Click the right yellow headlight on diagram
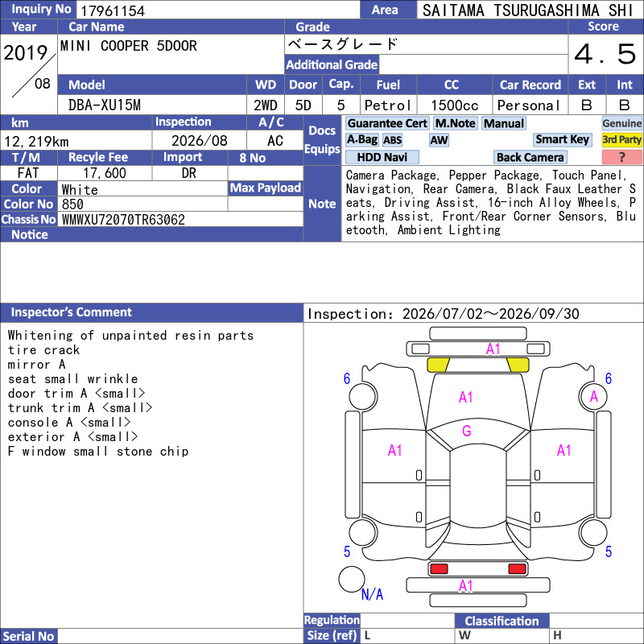Viewport: 644px width, 644px height. 518,365
